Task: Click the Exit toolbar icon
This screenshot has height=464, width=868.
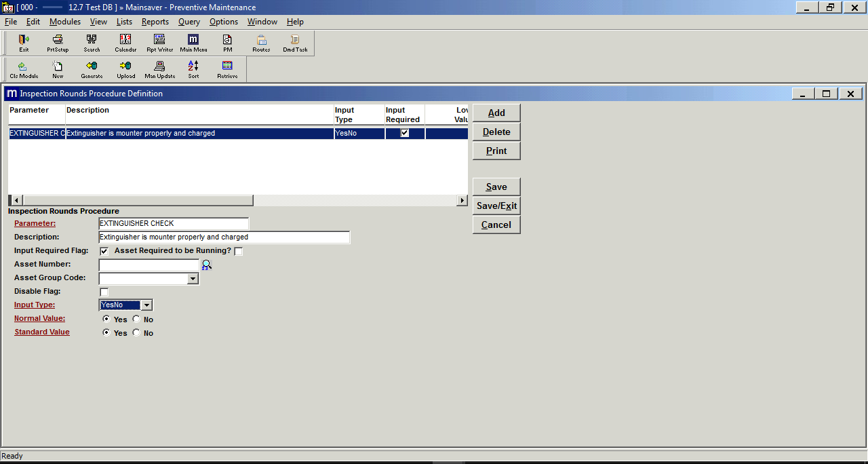Action: click(x=24, y=43)
